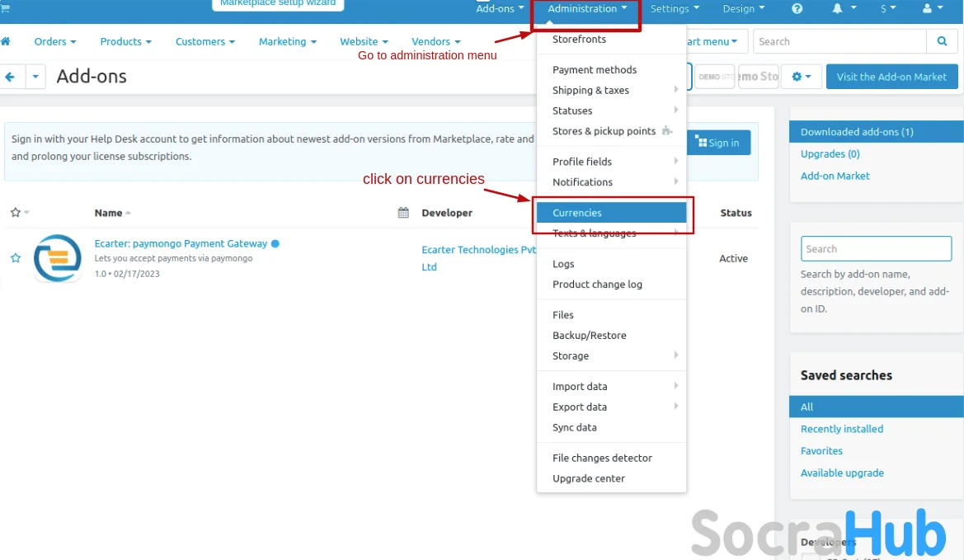Screen dimensions: 964x560
Task: Open File changes detector
Action: pos(611,458)
